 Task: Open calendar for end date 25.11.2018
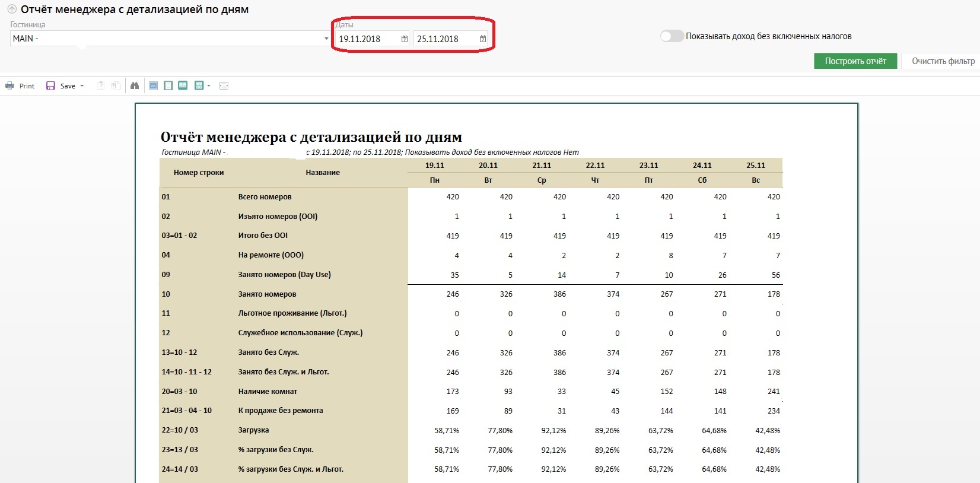pos(483,39)
